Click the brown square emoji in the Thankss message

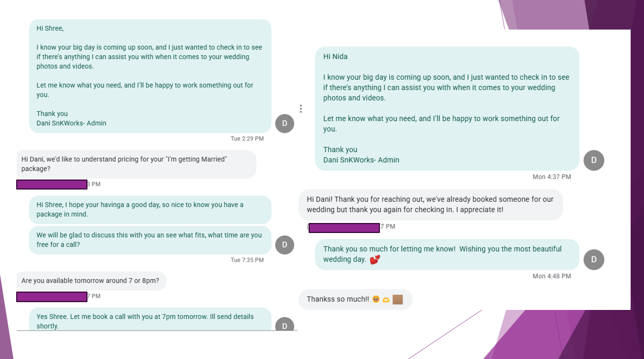click(398, 299)
